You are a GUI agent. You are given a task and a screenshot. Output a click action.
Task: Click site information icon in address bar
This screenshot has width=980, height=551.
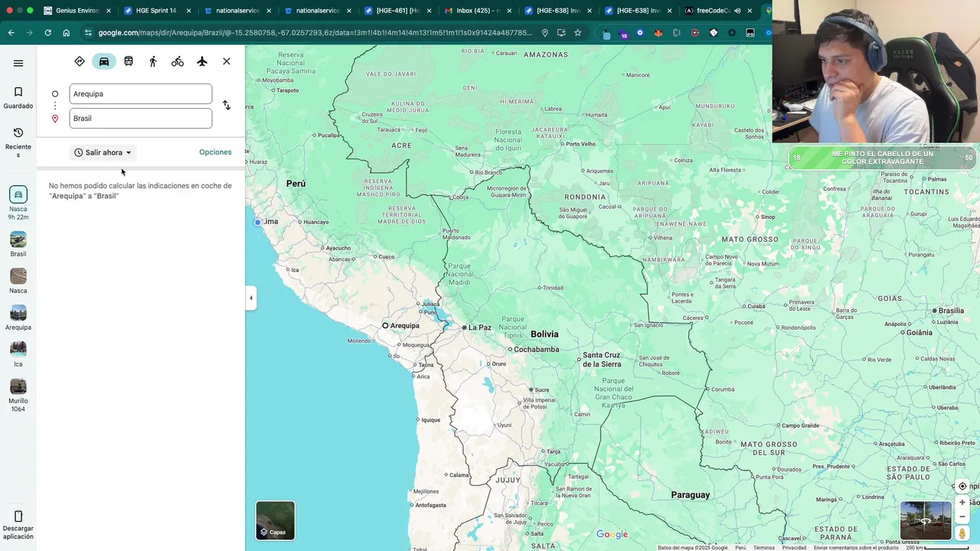(88, 33)
